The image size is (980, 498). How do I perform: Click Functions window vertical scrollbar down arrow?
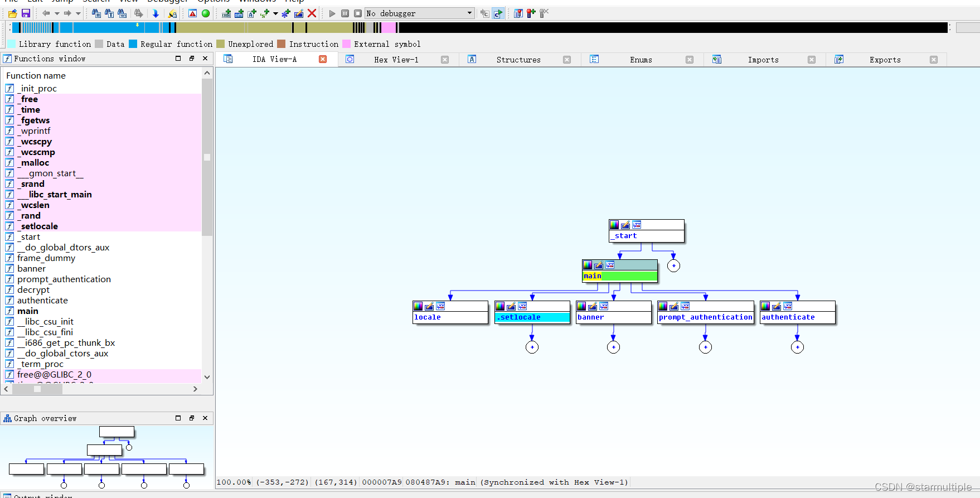[207, 377]
